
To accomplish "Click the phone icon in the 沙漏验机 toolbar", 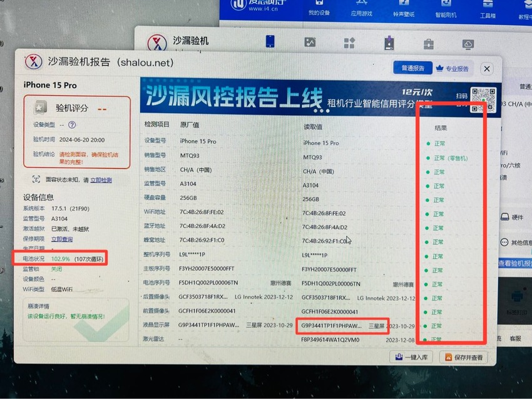I will pyautogui.click(x=270, y=41).
